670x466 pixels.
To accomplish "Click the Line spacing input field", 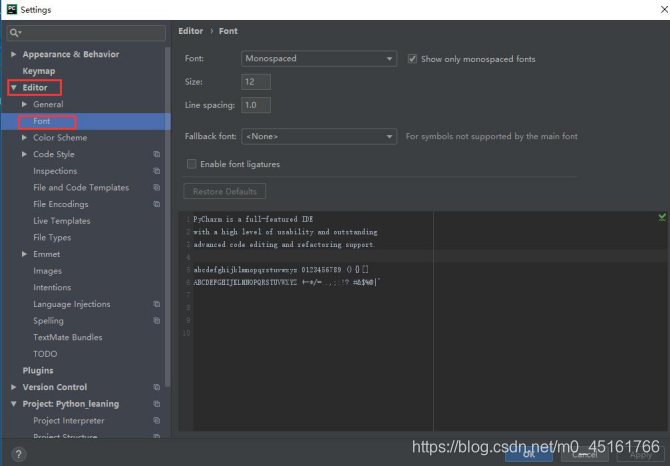I will pos(256,105).
